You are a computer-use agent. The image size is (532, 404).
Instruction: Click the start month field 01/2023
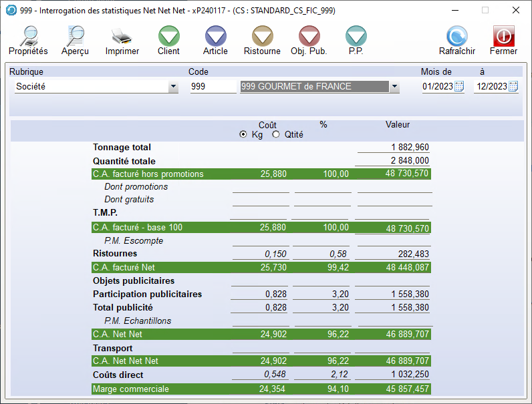(x=438, y=86)
